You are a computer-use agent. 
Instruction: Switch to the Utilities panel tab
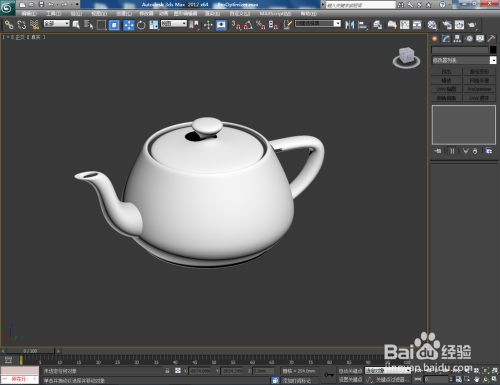click(491, 39)
